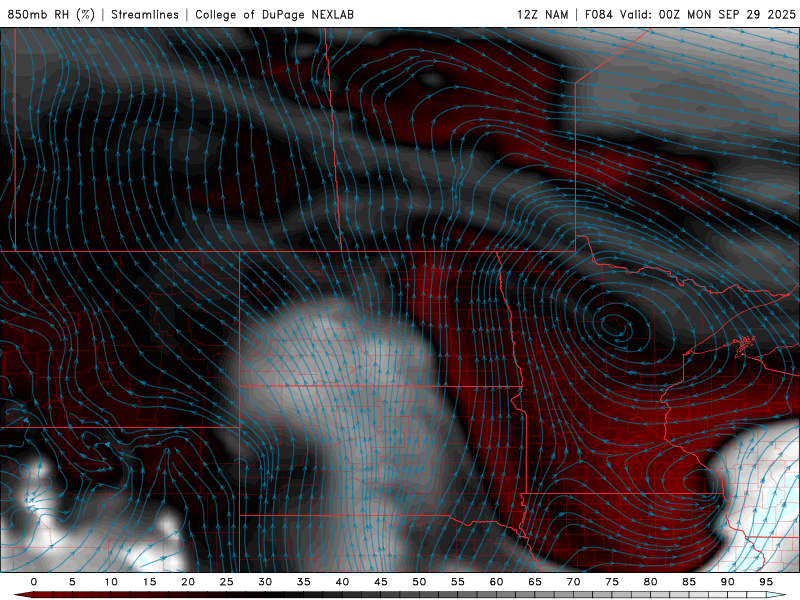Click the "00Z MON SEP 29 2025" valid time
This screenshot has width=800, height=600.
(727, 14)
